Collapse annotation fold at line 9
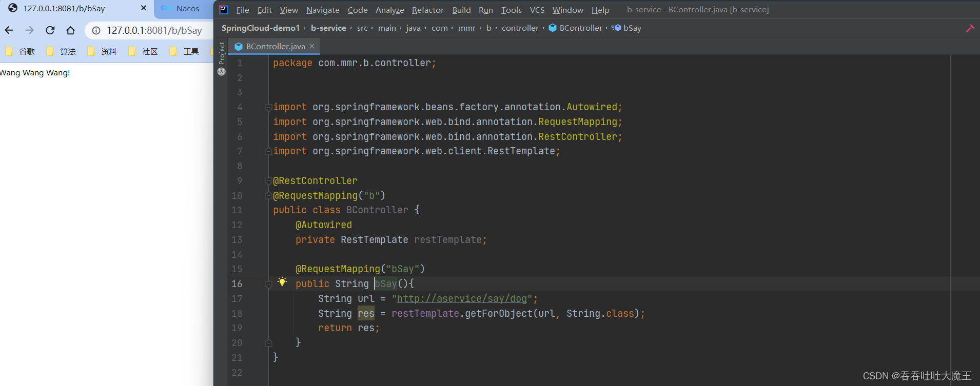Screen dimensions: 980x386 pos(268,181)
